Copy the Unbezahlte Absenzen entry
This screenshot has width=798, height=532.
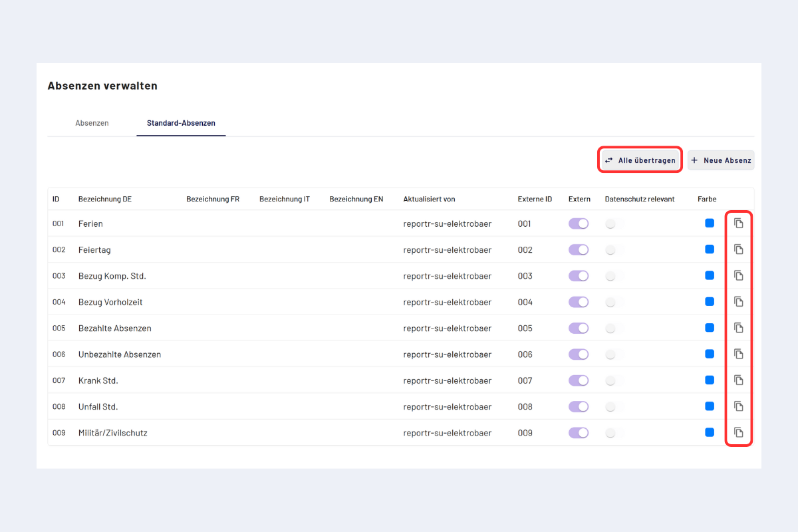738,354
